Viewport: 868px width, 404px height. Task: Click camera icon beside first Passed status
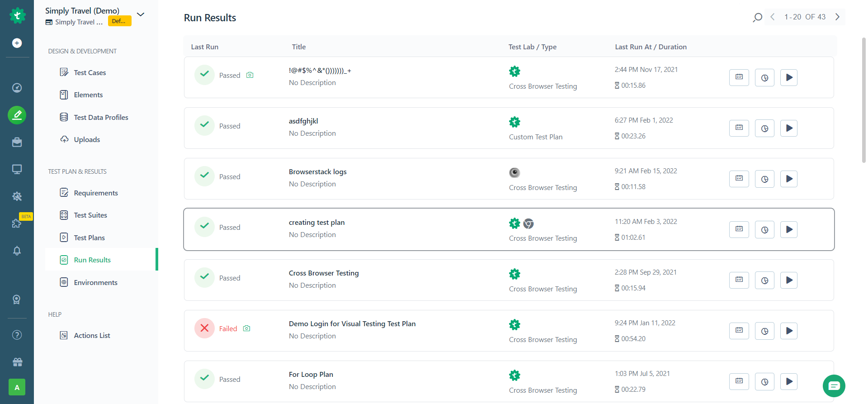(x=250, y=75)
